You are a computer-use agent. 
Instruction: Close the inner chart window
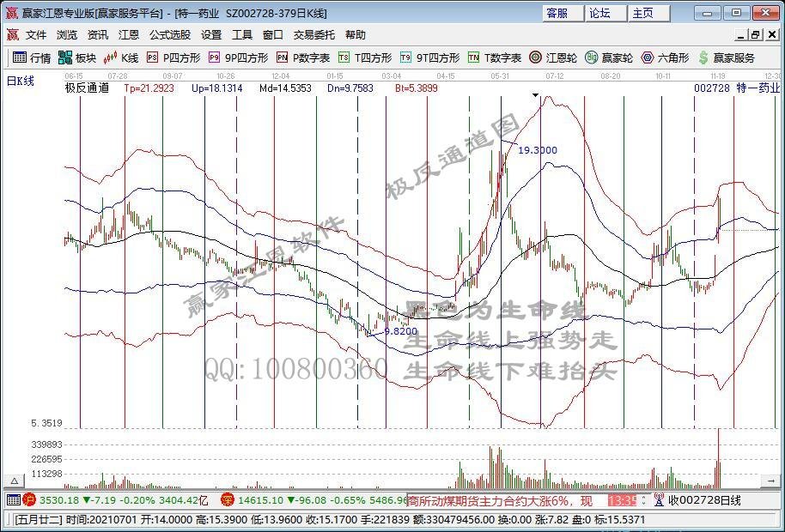772,35
